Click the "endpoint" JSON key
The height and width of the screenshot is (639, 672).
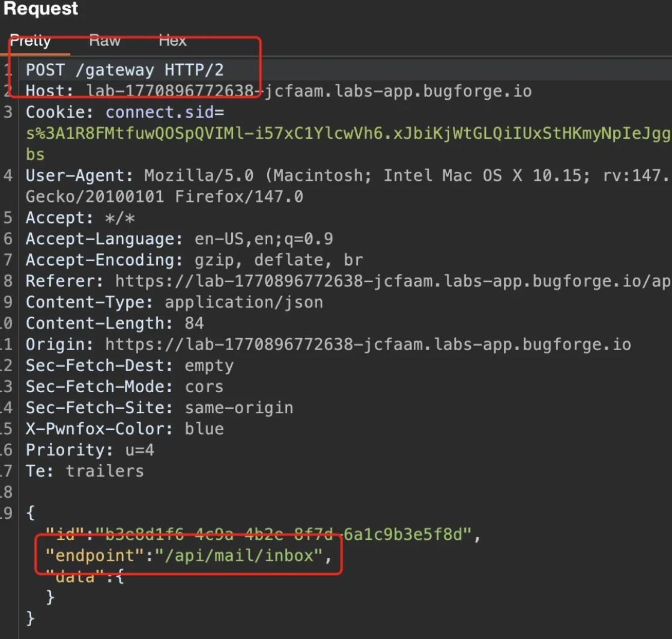[x=95, y=556]
